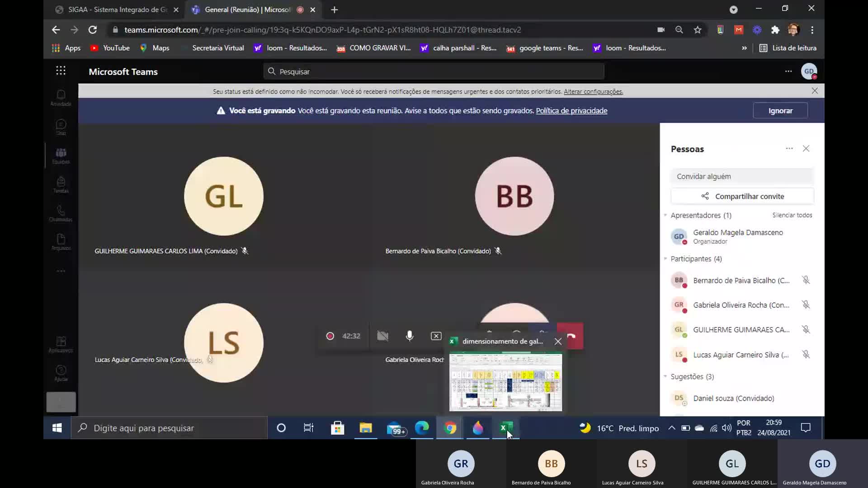Viewport: 868px width, 488px height.
Task: Click Compartilhar convite button
Action: tap(742, 196)
